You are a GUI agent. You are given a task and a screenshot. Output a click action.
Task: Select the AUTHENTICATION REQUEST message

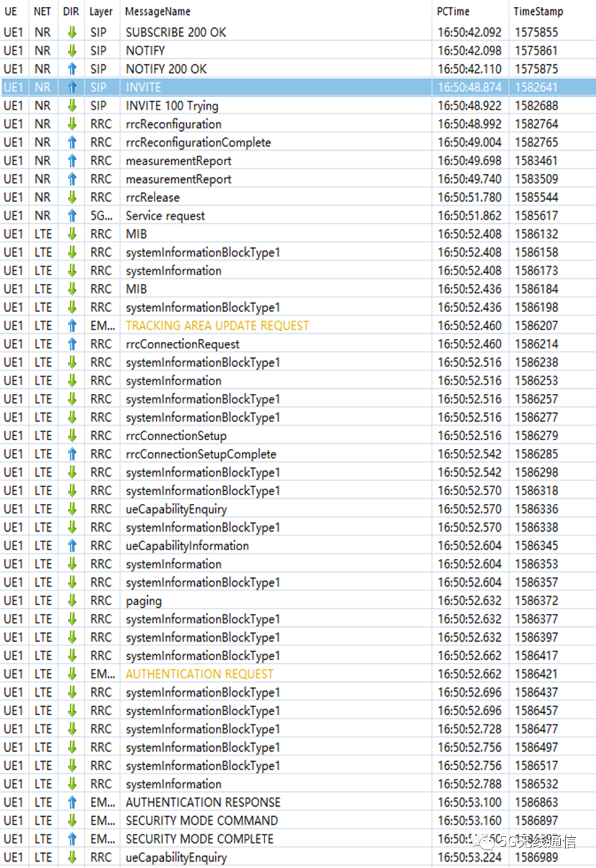point(199,674)
